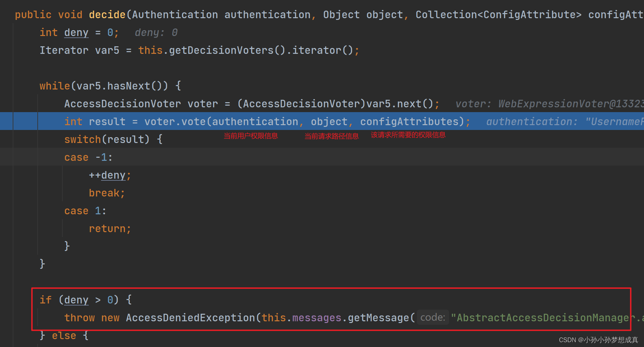
Task: Click 'configAttributes' argument in vote call
Action: pyautogui.click(x=409, y=122)
